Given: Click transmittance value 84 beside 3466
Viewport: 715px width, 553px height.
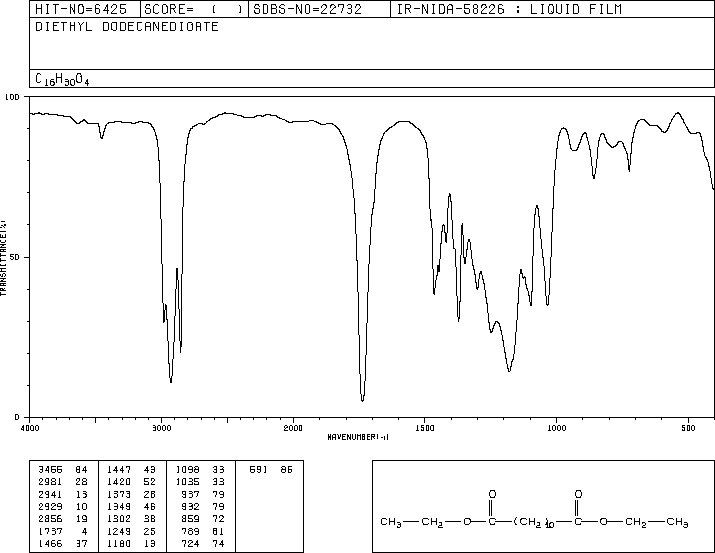Looking at the screenshot, I should (82, 470).
